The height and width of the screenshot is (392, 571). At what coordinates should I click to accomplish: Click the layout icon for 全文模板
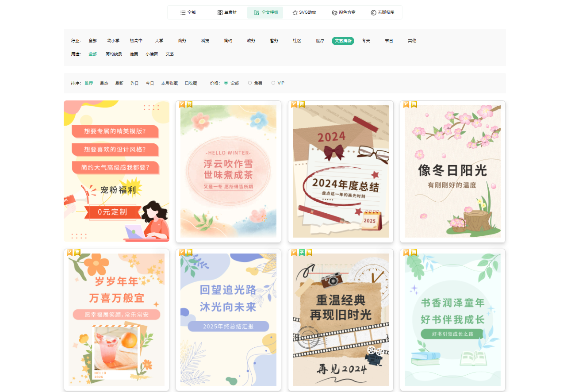click(x=256, y=13)
